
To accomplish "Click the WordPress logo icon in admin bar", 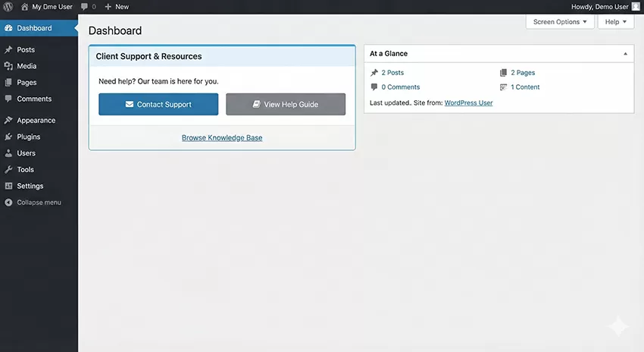I will pyautogui.click(x=8, y=7).
